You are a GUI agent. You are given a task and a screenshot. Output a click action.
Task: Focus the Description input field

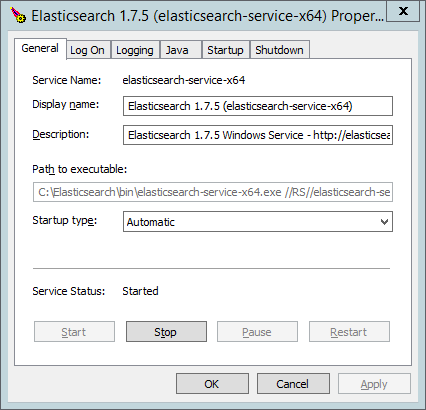[258, 135]
